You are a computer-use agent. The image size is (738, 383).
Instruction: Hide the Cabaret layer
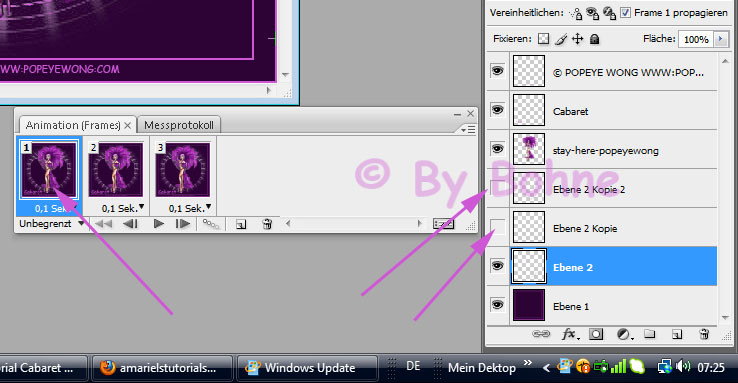(497, 110)
